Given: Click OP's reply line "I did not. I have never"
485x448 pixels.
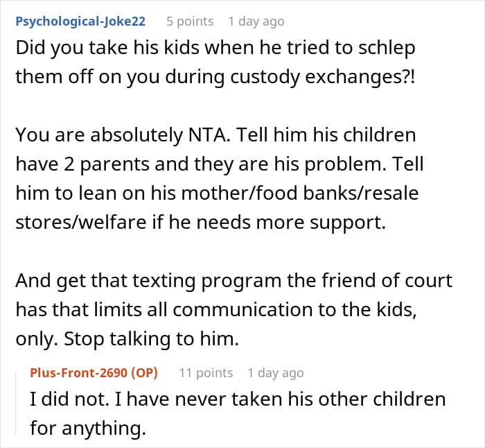Looking at the screenshot, I should click(x=238, y=399).
